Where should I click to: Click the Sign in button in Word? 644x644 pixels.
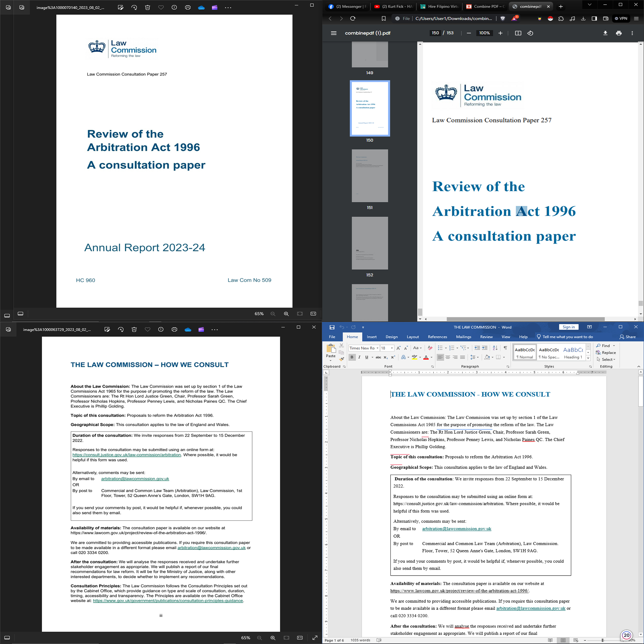(x=569, y=327)
